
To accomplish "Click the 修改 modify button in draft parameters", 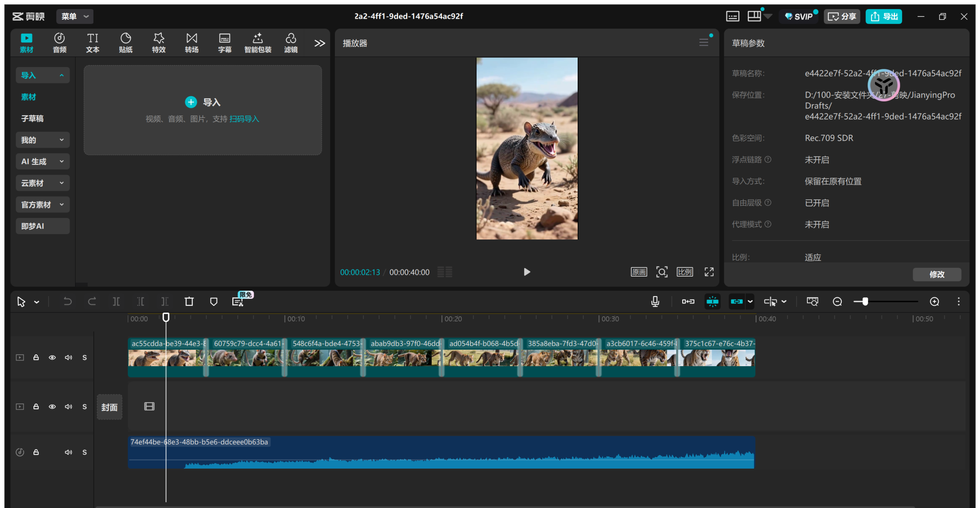I will [936, 274].
